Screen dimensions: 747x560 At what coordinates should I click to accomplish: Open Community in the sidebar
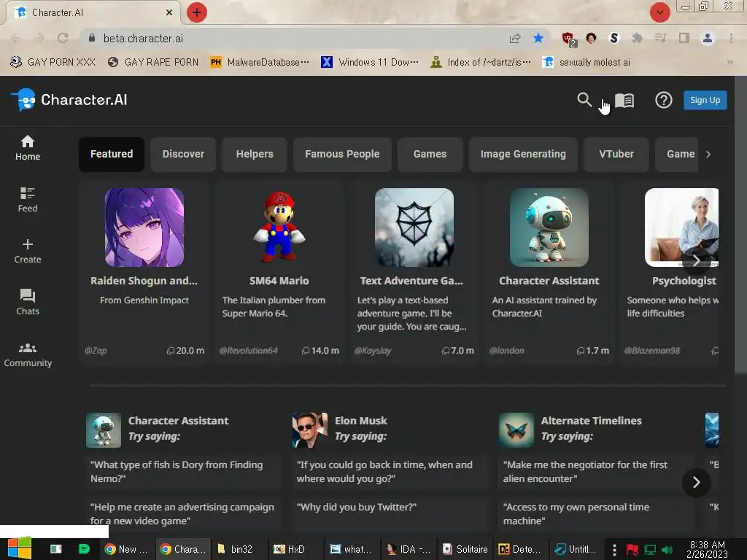(28, 355)
